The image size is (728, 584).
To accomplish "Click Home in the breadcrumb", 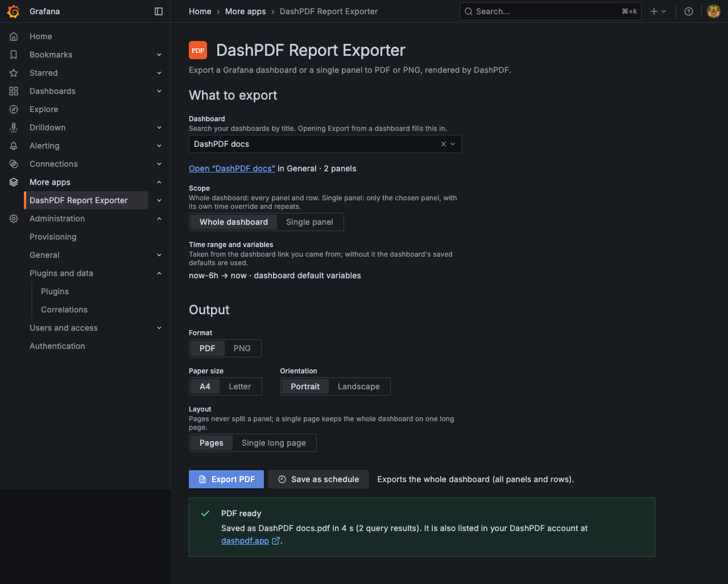I will tap(200, 11).
